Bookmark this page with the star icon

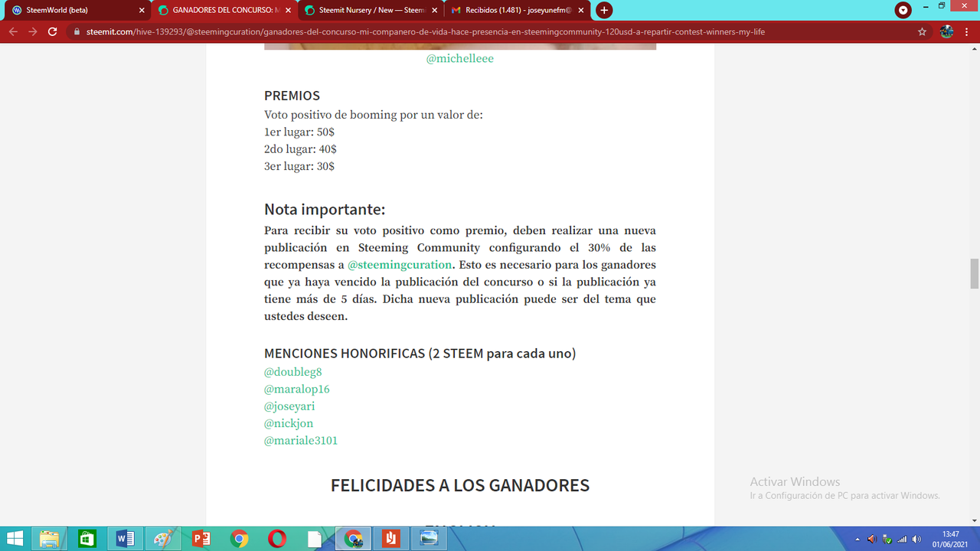coord(923,32)
